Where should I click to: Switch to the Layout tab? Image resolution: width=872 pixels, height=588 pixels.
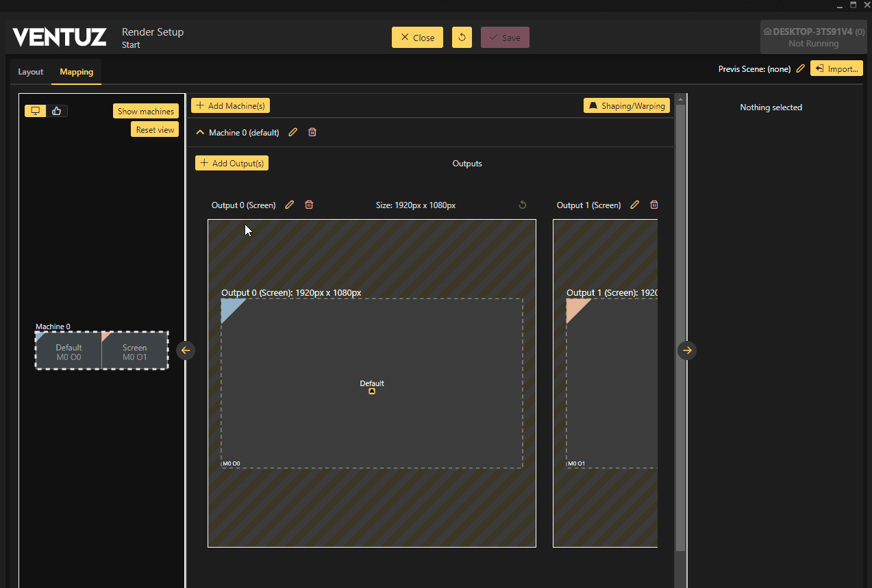(31, 72)
